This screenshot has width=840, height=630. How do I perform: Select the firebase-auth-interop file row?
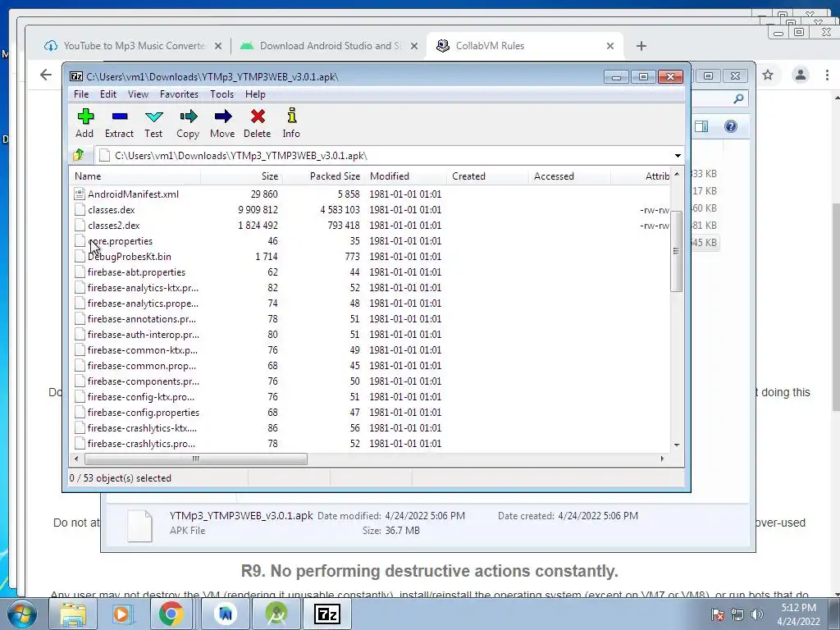[370, 335]
